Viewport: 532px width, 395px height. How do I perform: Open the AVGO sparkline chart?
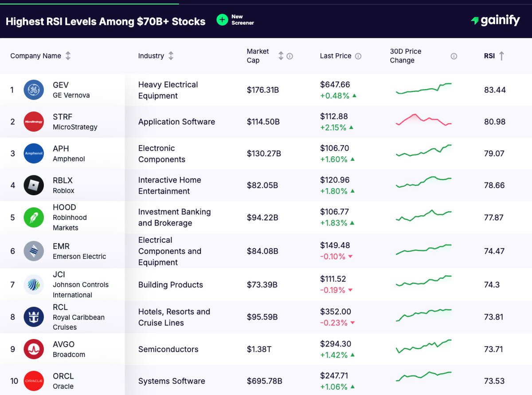point(423,346)
